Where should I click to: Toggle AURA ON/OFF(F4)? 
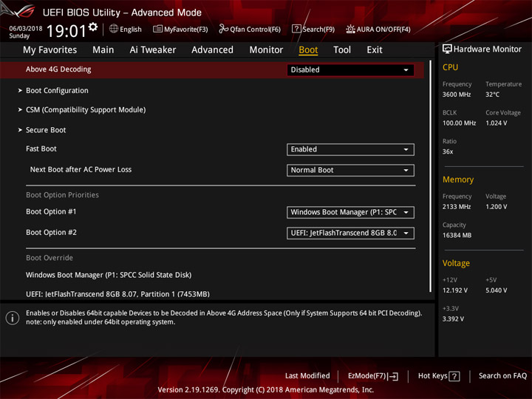tap(378, 29)
